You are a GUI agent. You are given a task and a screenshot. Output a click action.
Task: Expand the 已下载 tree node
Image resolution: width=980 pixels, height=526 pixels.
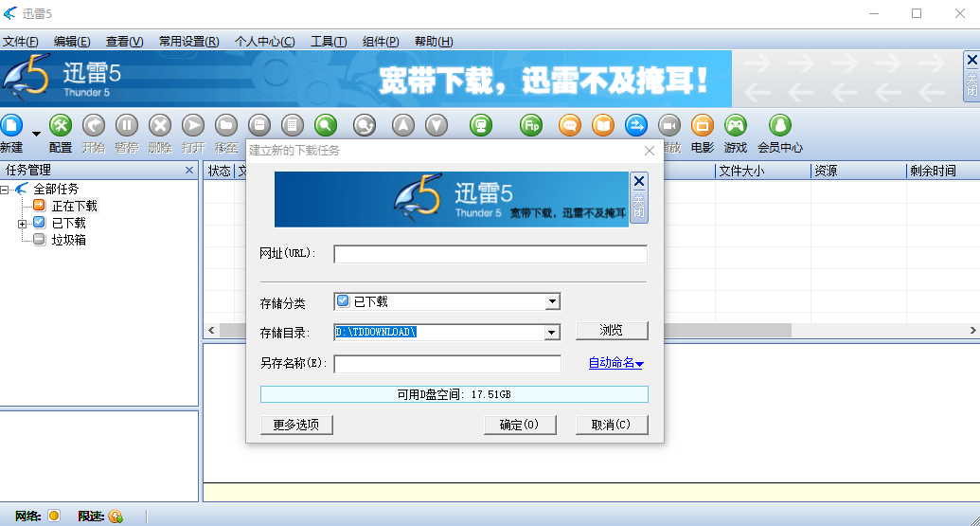tap(22, 224)
